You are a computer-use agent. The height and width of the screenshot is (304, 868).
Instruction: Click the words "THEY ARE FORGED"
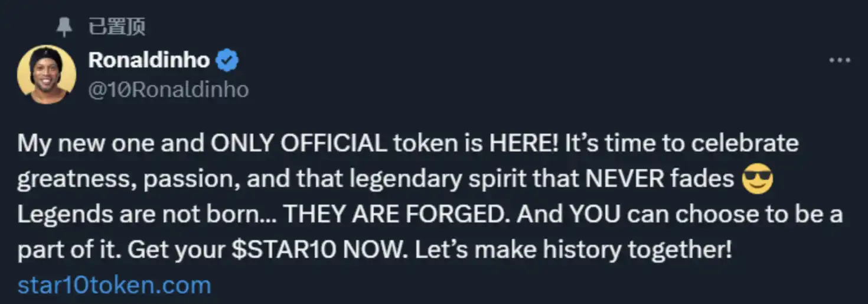394,215
